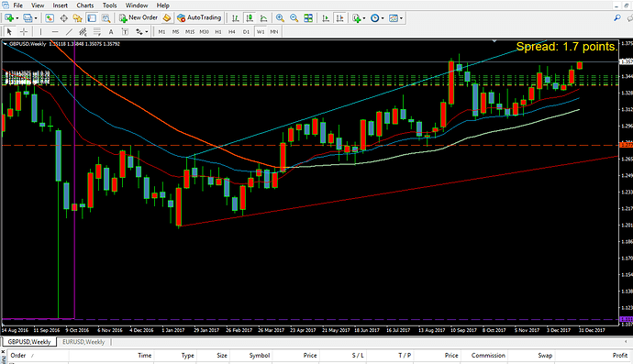Open the Window menu
The height and width of the screenshot is (364, 633).
coord(137,6)
